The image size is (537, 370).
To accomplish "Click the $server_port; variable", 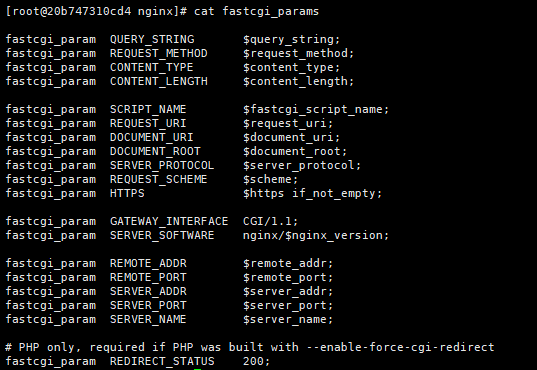I will coord(288,306).
